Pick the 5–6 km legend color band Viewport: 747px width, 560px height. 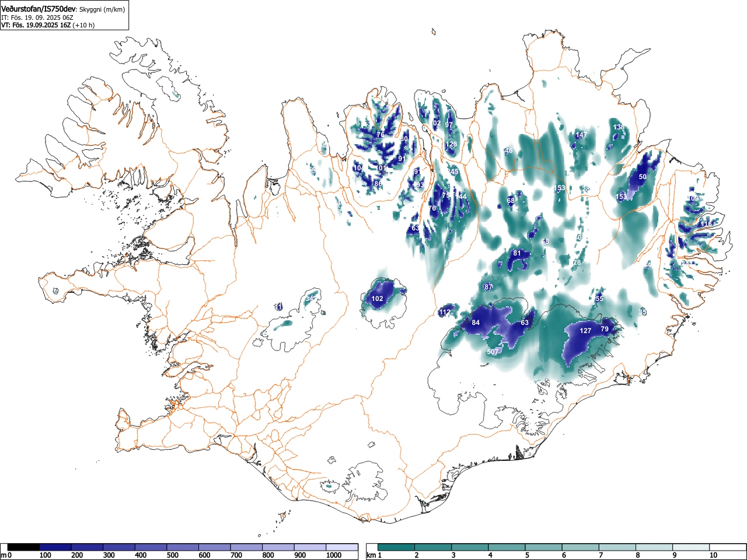click(x=543, y=547)
